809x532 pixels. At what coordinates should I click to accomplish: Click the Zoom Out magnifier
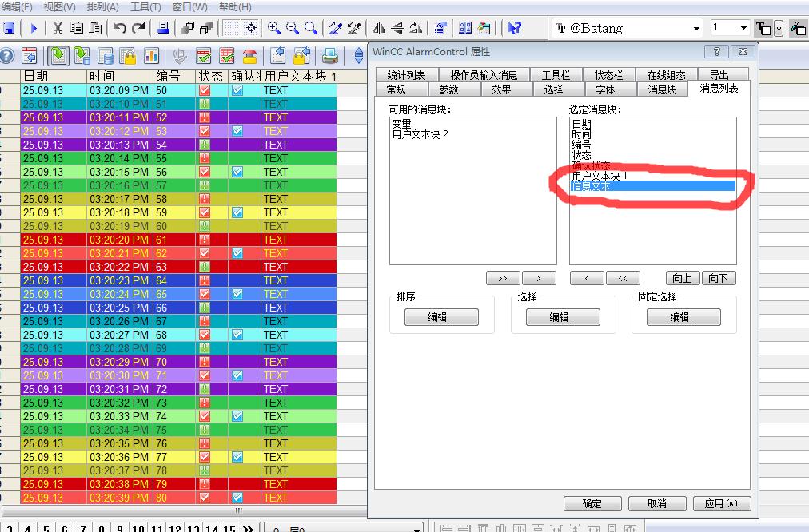tap(293, 28)
